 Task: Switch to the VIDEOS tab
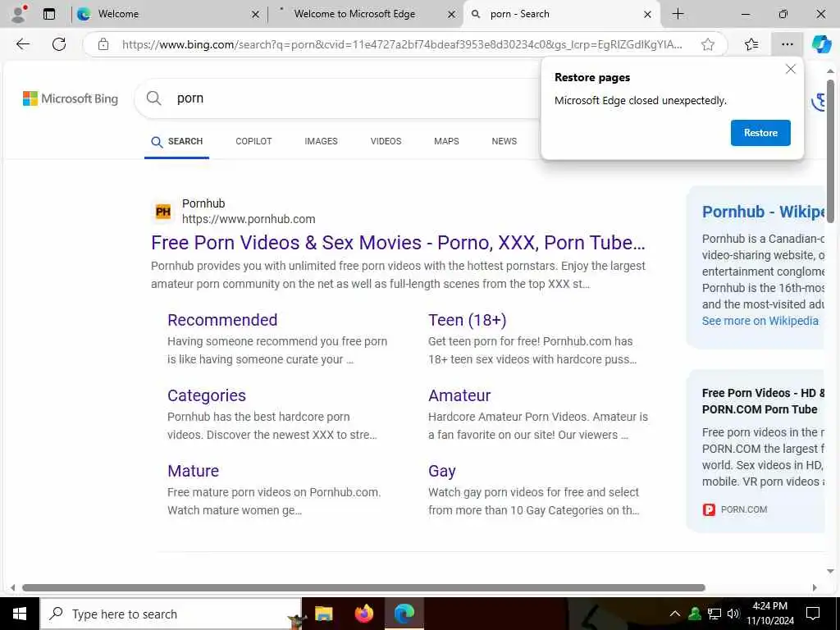(386, 141)
